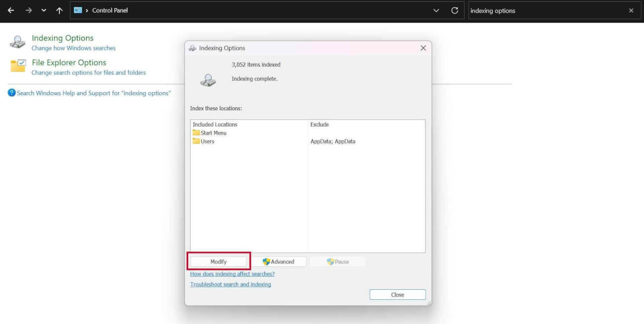644x324 pixels.
Task: Open Change how Windows searches
Action: pyautogui.click(x=73, y=48)
